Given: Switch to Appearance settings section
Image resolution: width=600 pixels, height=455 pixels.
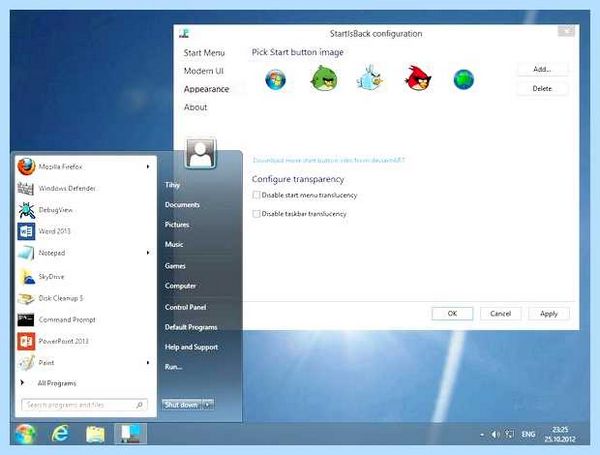Looking at the screenshot, I should (206, 89).
